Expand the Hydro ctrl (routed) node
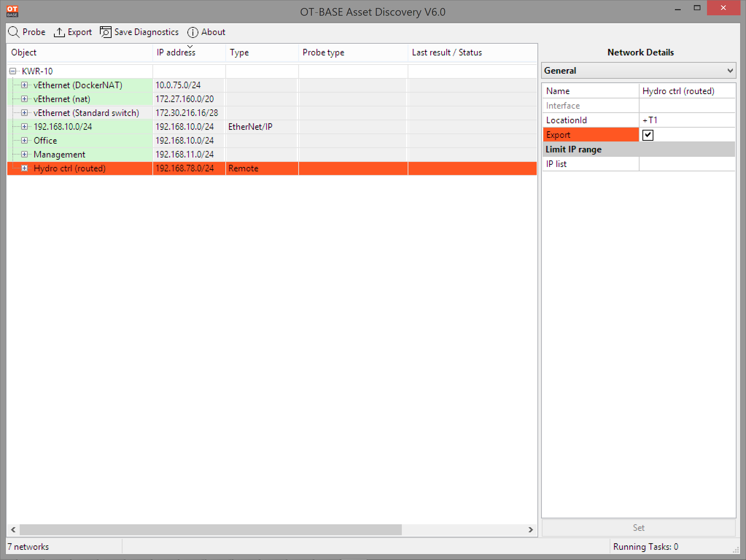Screen dimensions: 746x560 [x=24, y=168]
